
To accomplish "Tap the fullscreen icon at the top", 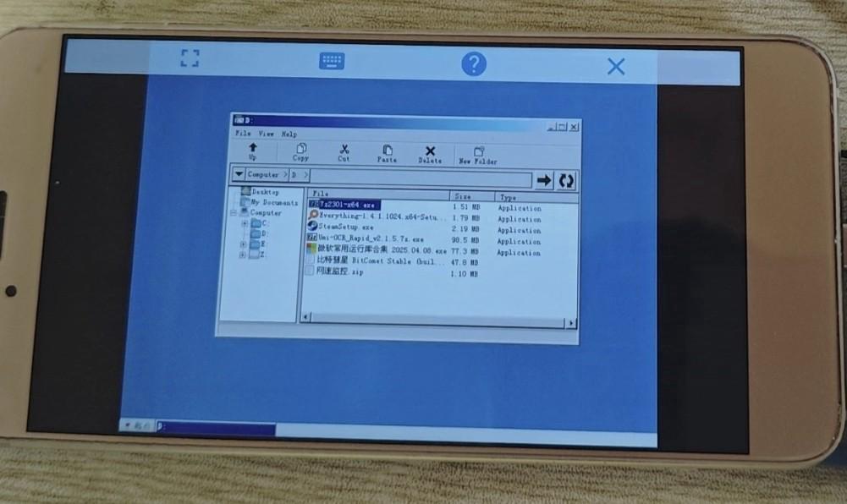I will 190,58.
